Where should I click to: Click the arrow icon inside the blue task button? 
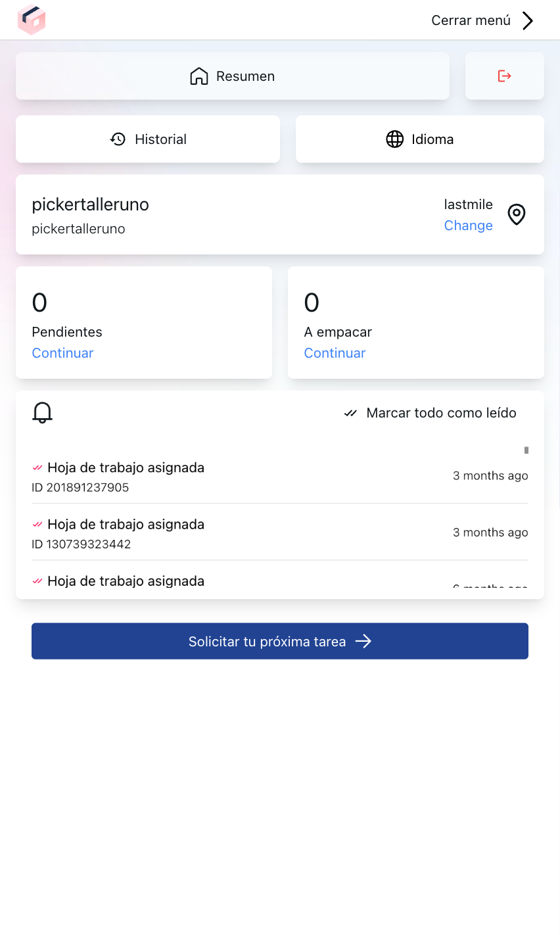365,641
